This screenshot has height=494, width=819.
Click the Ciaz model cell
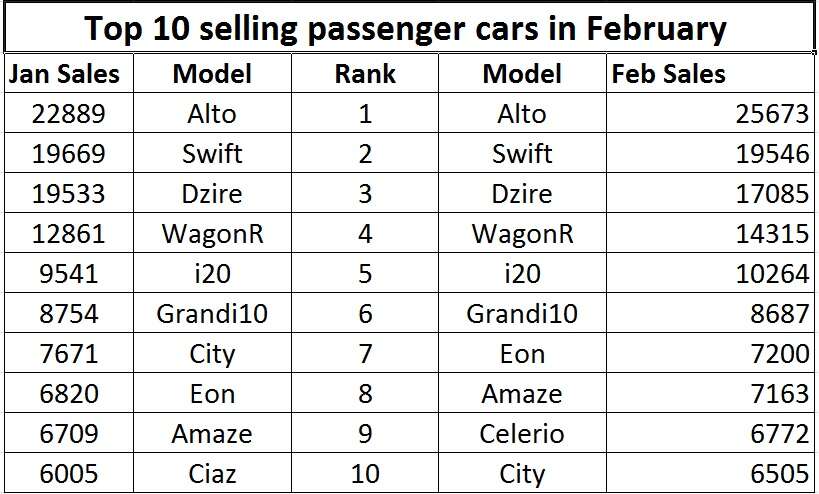click(x=212, y=474)
